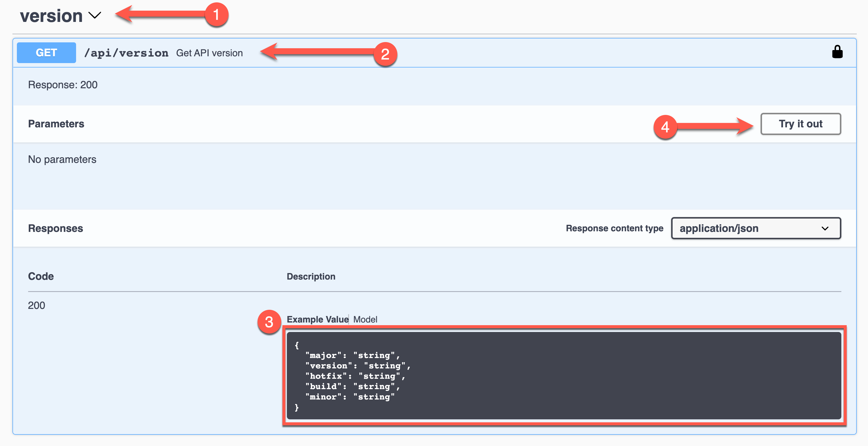Viewport: 868px width, 446px height.
Task: Click the dropdown arrow in Response content type selector
Action: click(x=825, y=228)
